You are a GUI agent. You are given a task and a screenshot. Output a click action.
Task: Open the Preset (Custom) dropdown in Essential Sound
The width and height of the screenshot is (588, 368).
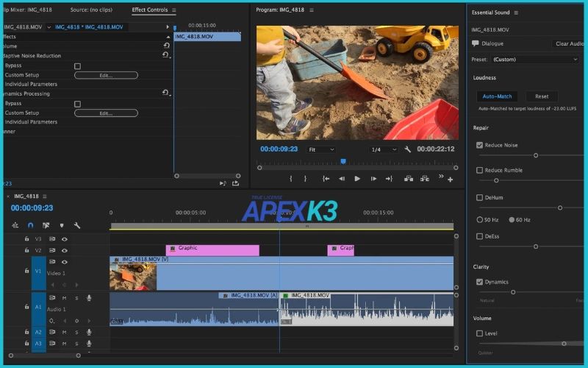[x=529, y=59]
